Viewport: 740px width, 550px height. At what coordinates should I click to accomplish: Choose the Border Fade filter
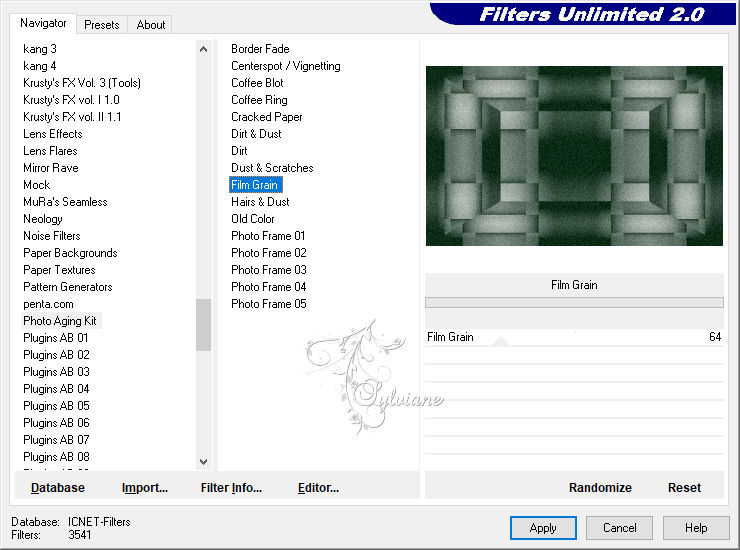pos(260,49)
